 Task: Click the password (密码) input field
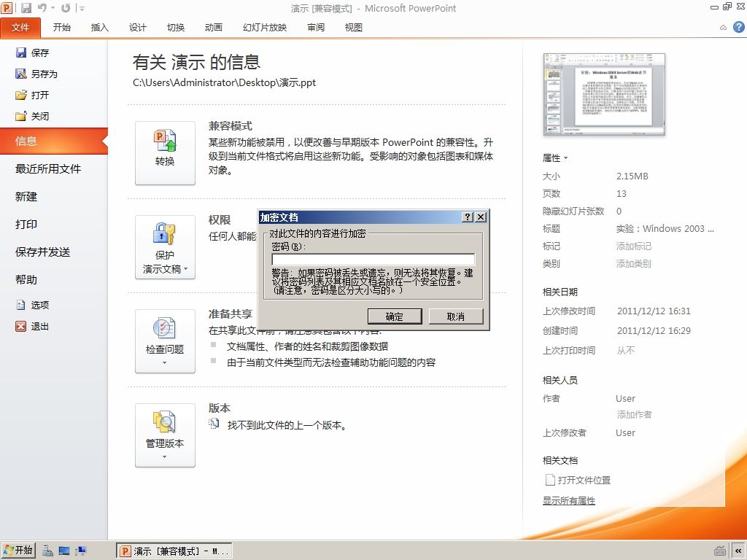click(x=373, y=260)
